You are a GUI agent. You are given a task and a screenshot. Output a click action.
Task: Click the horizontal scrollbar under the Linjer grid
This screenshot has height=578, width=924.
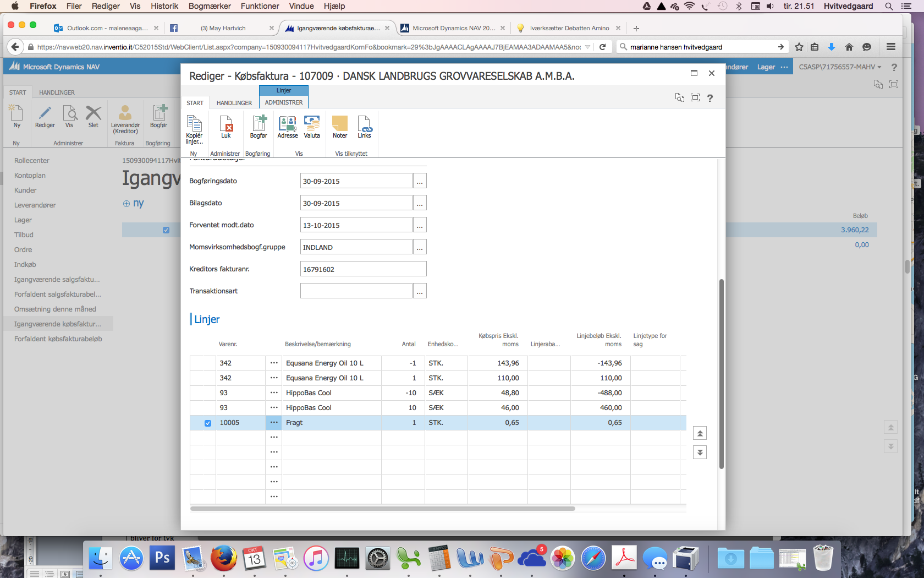click(382, 509)
